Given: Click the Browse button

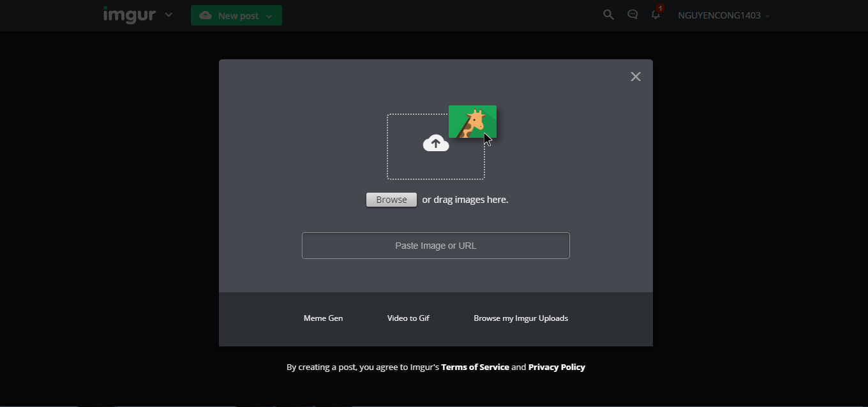Looking at the screenshot, I should click(x=391, y=200).
